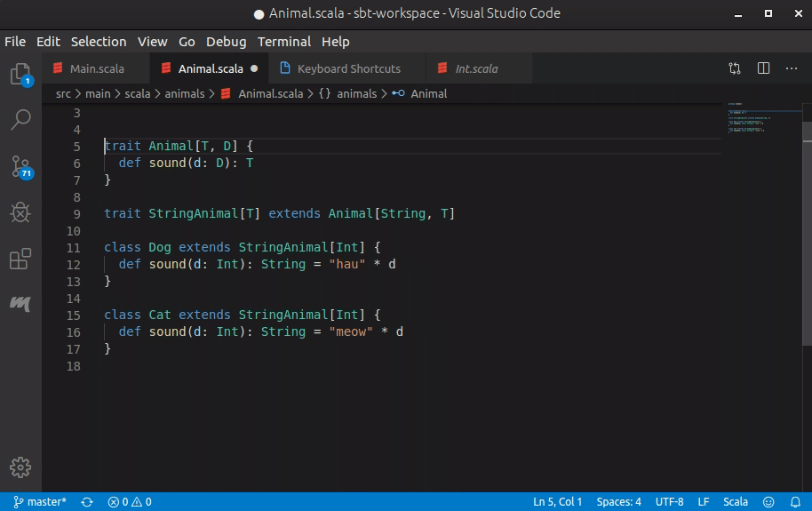Click the unsaved dot on Animal.scala tab
The height and width of the screenshot is (511, 812).
(254, 68)
